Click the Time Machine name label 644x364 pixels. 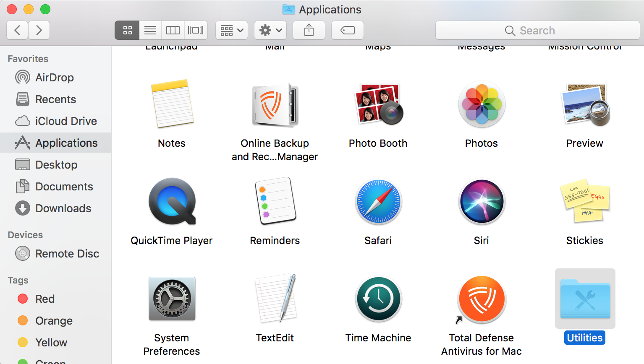(378, 338)
